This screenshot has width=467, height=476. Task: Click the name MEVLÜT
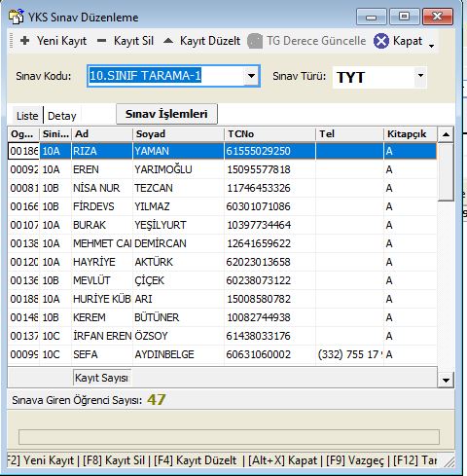(x=91, y=280)
